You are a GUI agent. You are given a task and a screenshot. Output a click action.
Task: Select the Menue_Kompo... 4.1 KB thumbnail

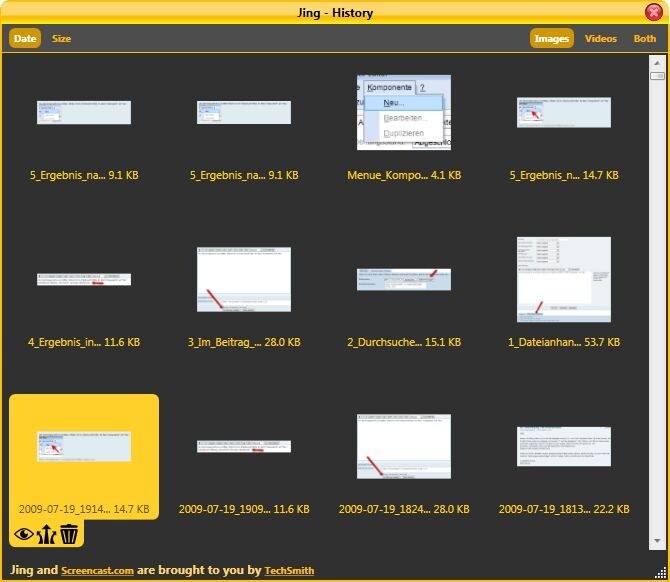[404, 112]
